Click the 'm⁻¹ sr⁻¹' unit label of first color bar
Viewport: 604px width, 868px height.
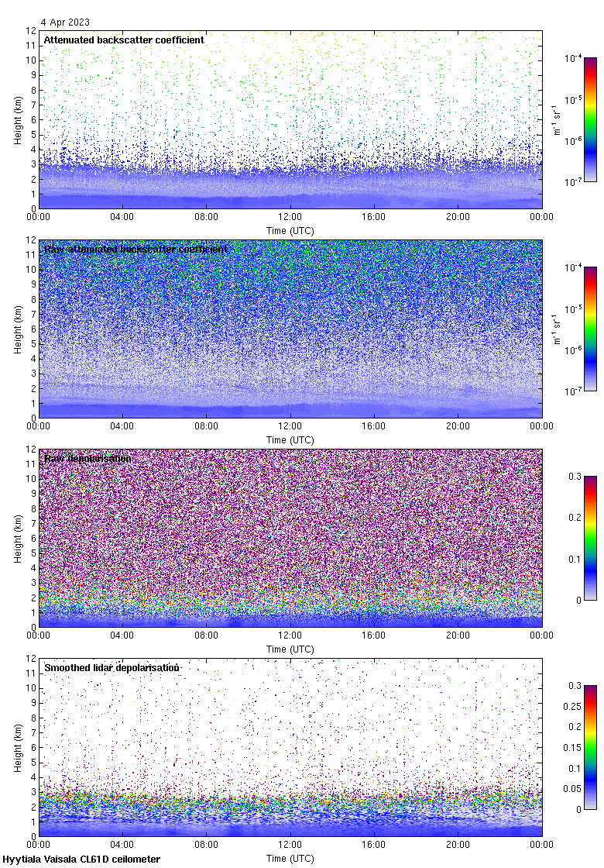click(x=557, y=119)
